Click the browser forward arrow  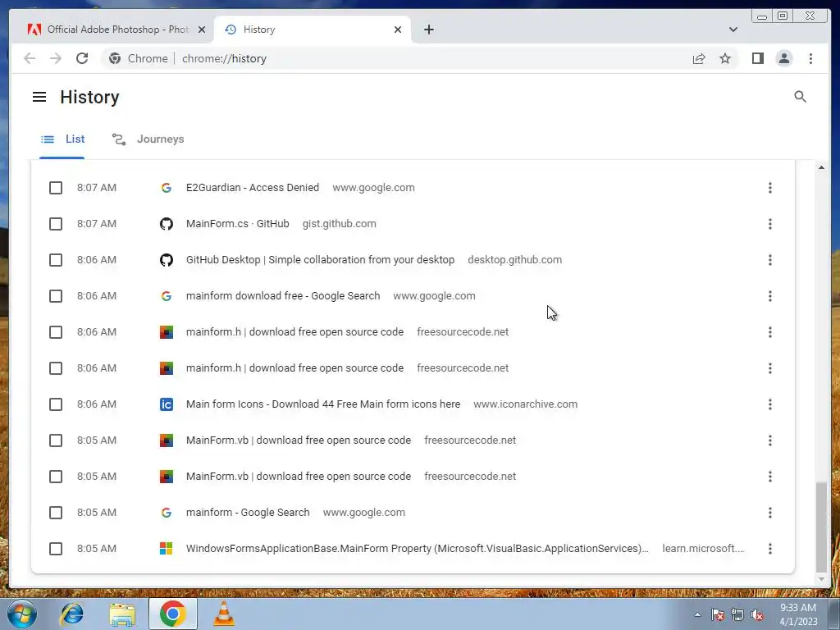pyautogui.click(x=56, y=58)
